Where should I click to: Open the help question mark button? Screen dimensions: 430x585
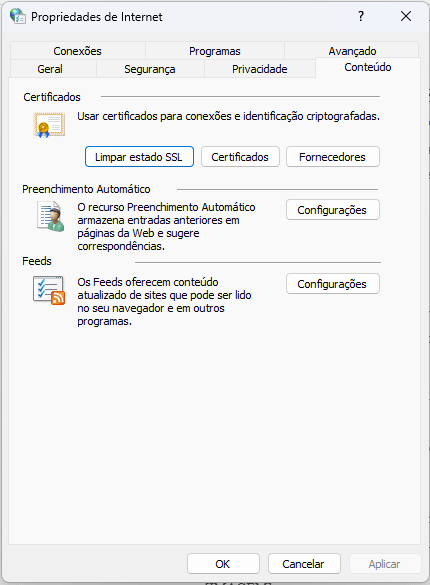point(361,16)
